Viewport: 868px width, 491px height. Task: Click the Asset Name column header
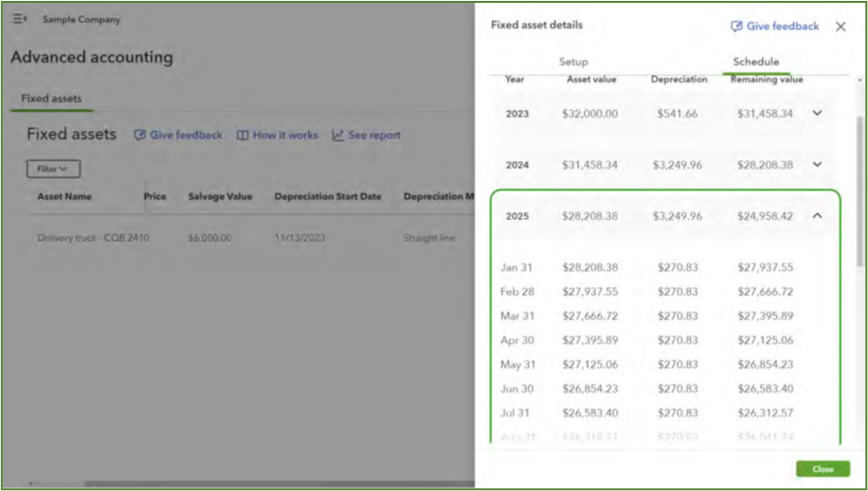pos(64,197)
